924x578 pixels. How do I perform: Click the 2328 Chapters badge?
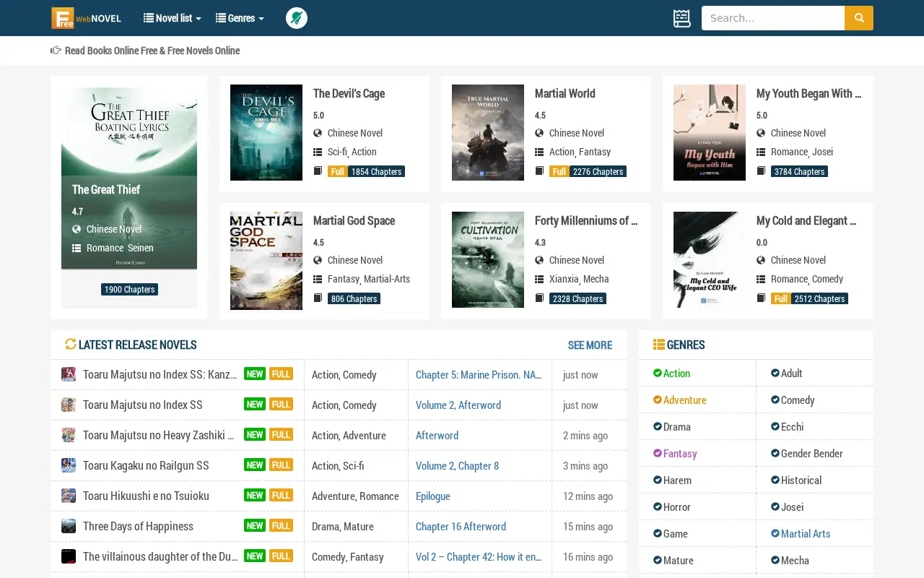(577, 298)
